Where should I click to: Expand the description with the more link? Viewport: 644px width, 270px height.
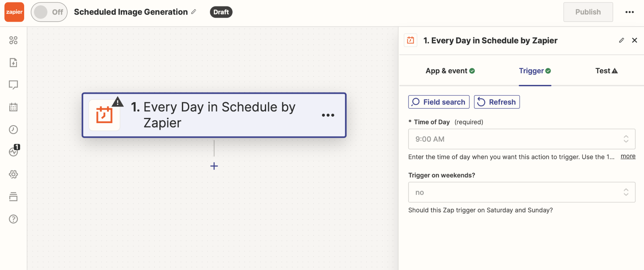(x=628, y=156)
